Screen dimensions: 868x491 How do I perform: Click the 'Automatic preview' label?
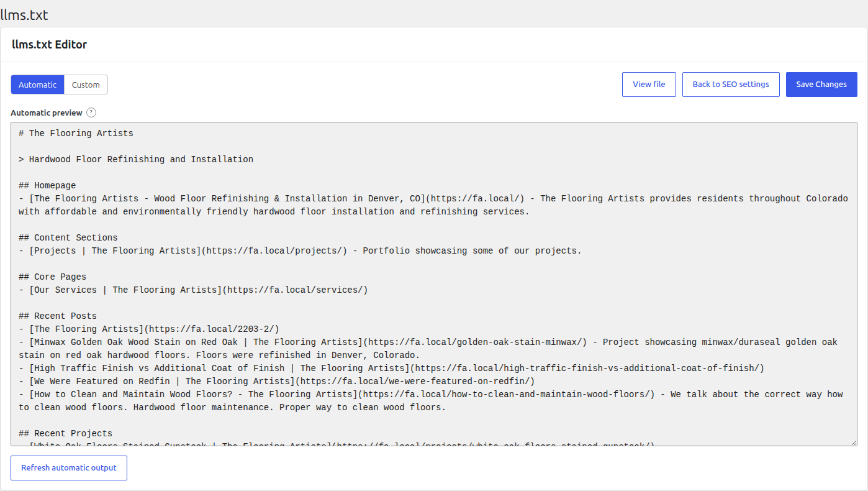click(47, 112)
